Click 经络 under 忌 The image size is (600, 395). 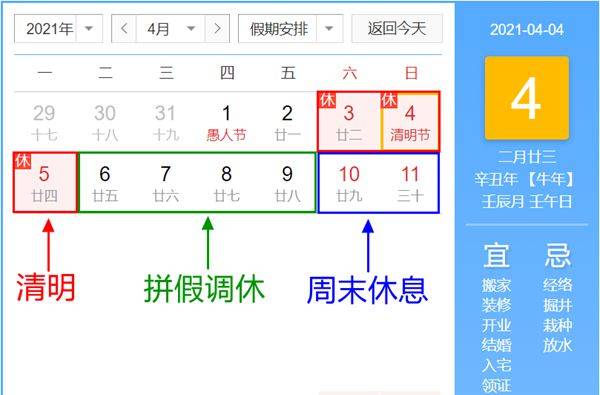(558, 285)
